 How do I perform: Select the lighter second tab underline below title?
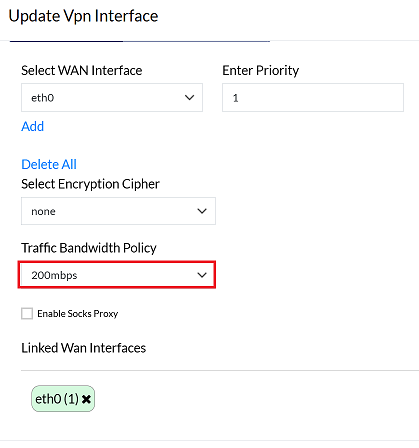click(x=196, y=41)
